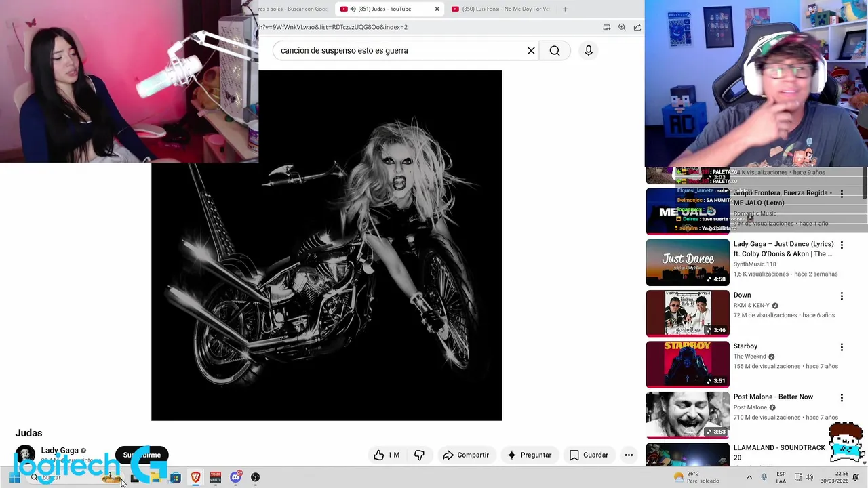
Task: Open the taskbar volume icon
Action: [809, 477]
